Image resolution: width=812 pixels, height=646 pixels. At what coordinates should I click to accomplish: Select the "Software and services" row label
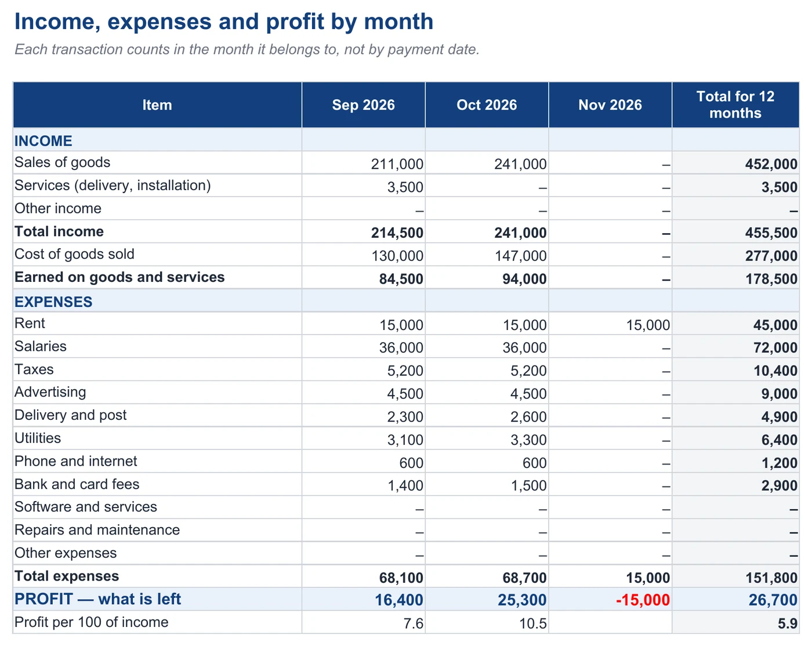(86, 507)
